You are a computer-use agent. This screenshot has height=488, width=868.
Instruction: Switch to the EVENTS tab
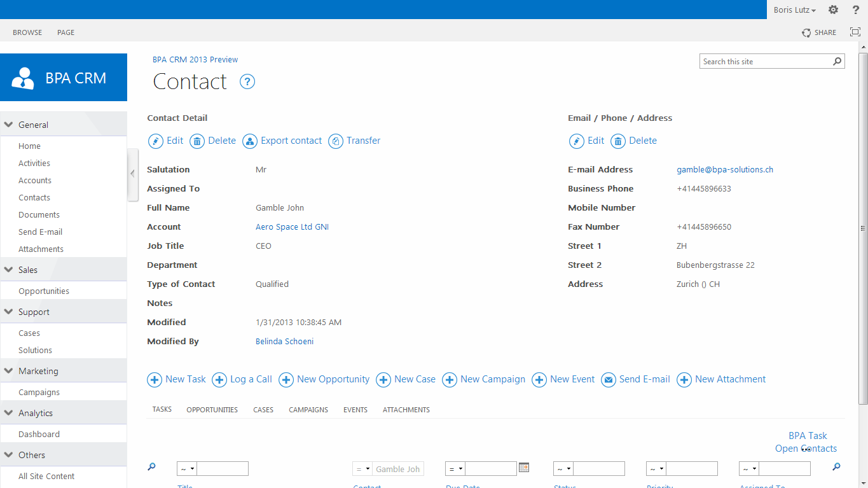pos(355,410)
